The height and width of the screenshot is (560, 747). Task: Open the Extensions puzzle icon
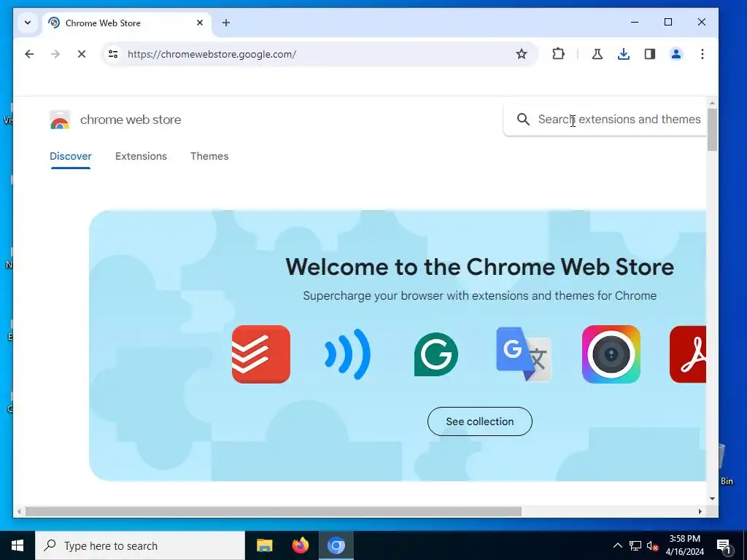(558, 54)
